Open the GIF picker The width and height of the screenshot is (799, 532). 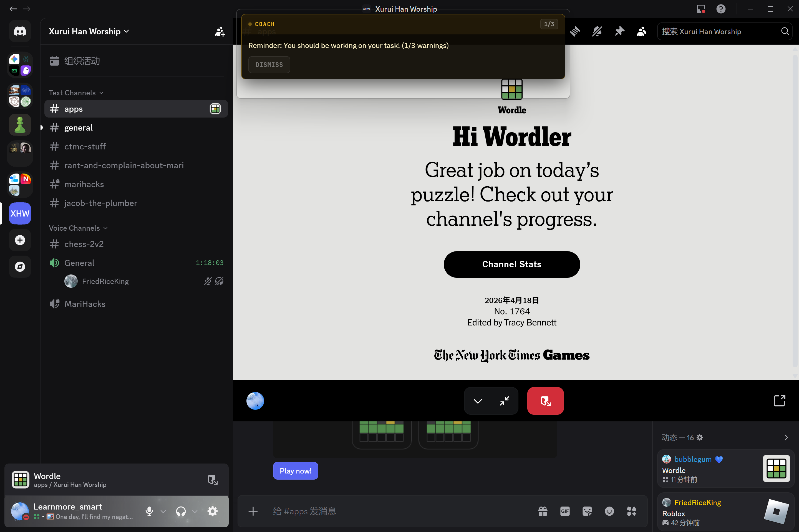coord(565,511)
